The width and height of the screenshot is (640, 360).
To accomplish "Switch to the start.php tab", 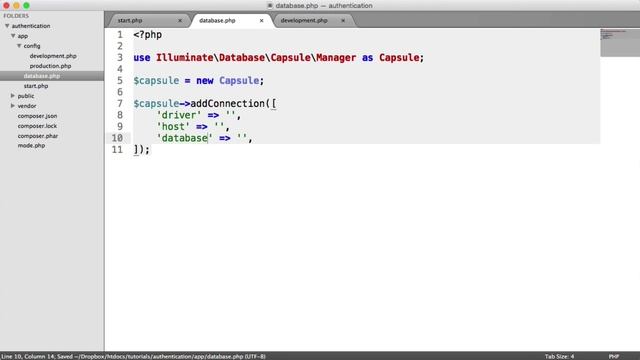I will pos(130,20).
